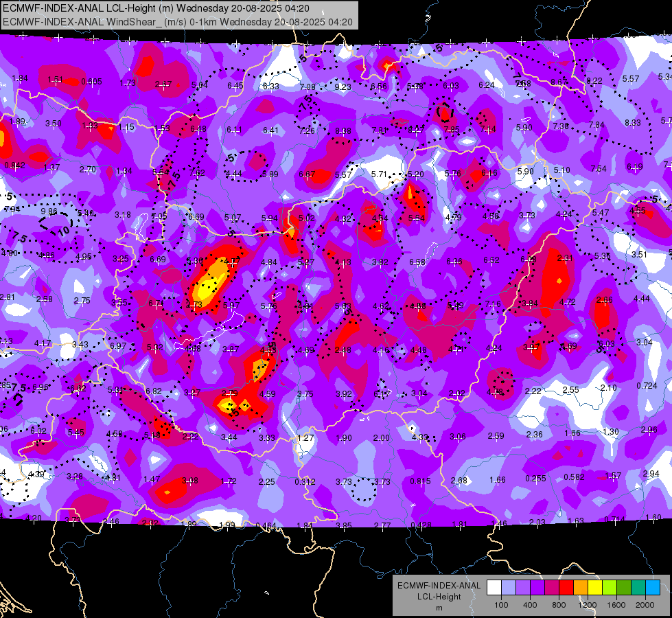
Task: Click the grid value 3.08
Action: coord(190,481)
